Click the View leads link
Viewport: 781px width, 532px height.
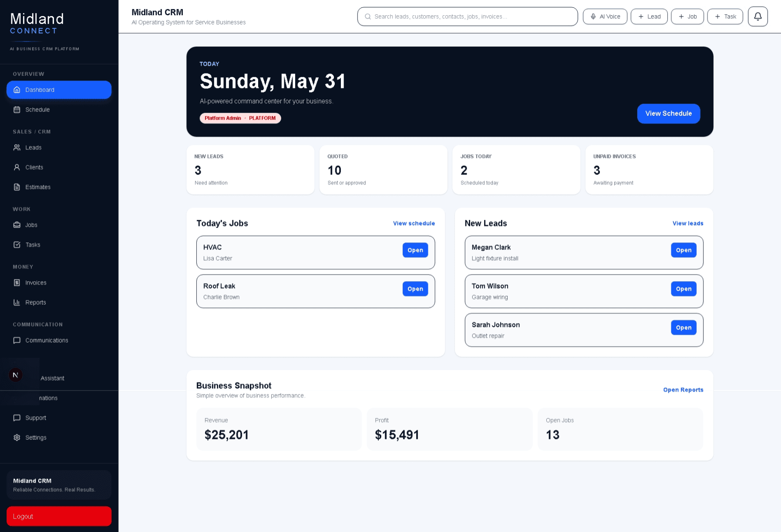(688, 223)
